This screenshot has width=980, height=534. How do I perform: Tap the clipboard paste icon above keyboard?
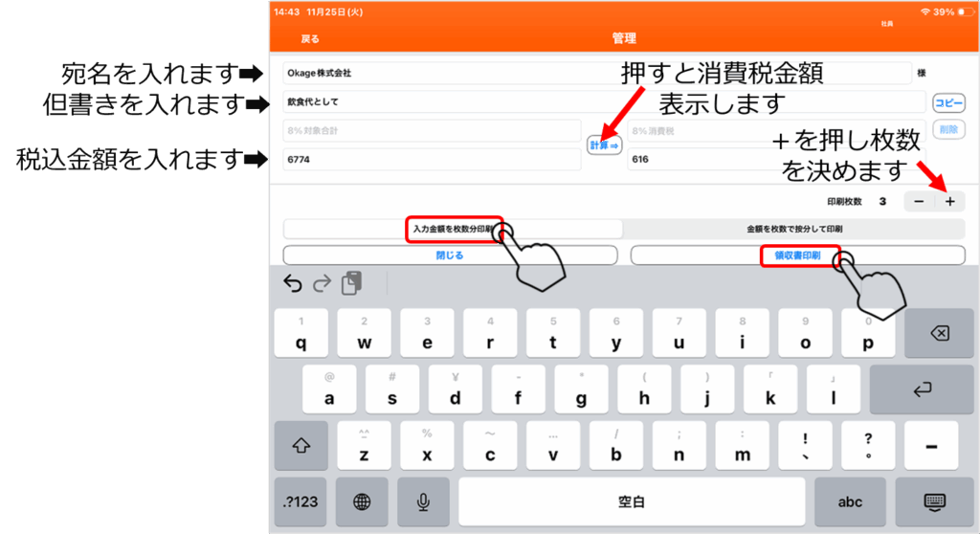coord(352,283)
